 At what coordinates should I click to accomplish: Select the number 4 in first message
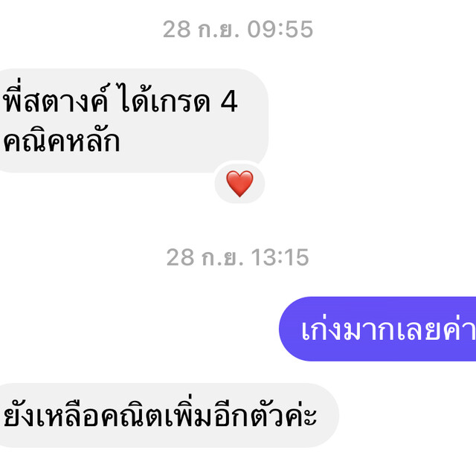(x=229, y=101)
